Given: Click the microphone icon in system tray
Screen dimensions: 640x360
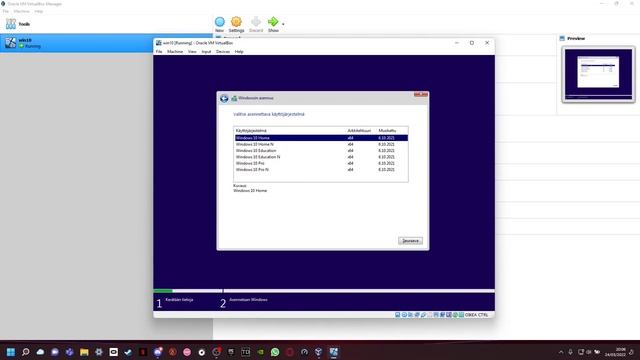Looking at the screenshot, I should click(570, 352).
